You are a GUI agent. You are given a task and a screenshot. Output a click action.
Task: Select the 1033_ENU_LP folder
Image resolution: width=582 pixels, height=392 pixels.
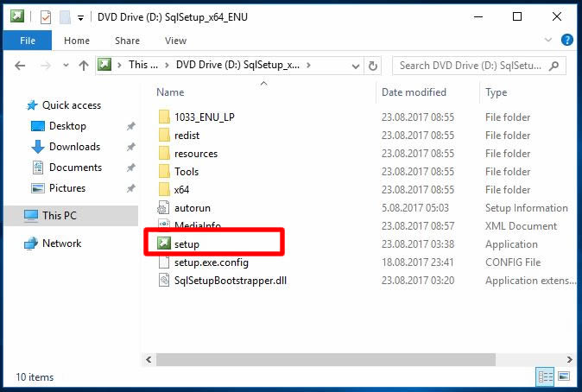[x=204, y=117]
